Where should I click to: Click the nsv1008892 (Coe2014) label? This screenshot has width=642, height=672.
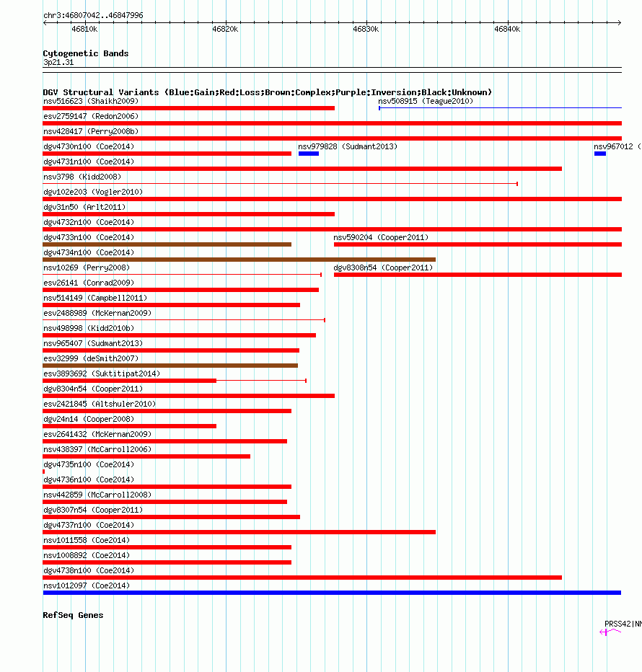[x=87, y=555]
